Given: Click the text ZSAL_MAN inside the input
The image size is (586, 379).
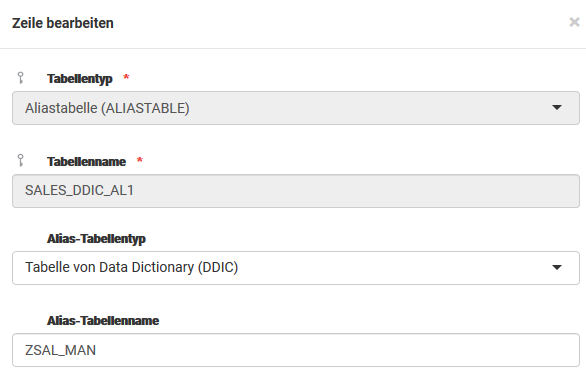Looking at the screenshot, I should pos(61,350).
